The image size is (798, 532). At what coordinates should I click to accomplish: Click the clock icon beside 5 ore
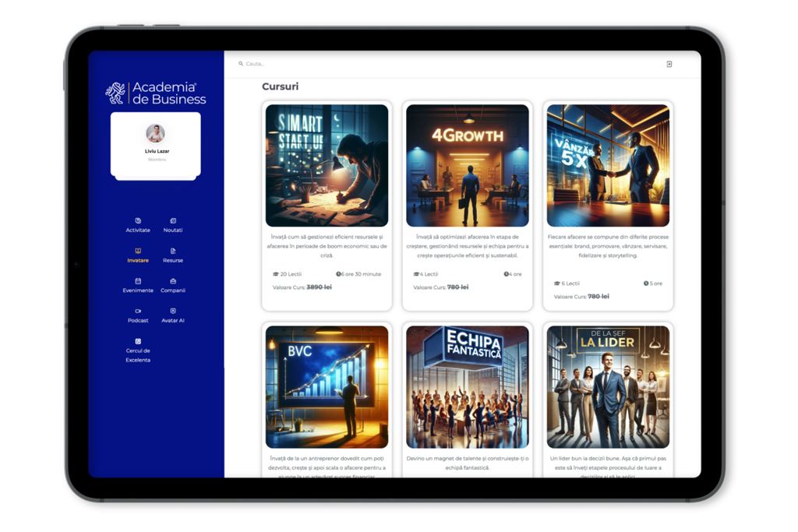point(646,284)
